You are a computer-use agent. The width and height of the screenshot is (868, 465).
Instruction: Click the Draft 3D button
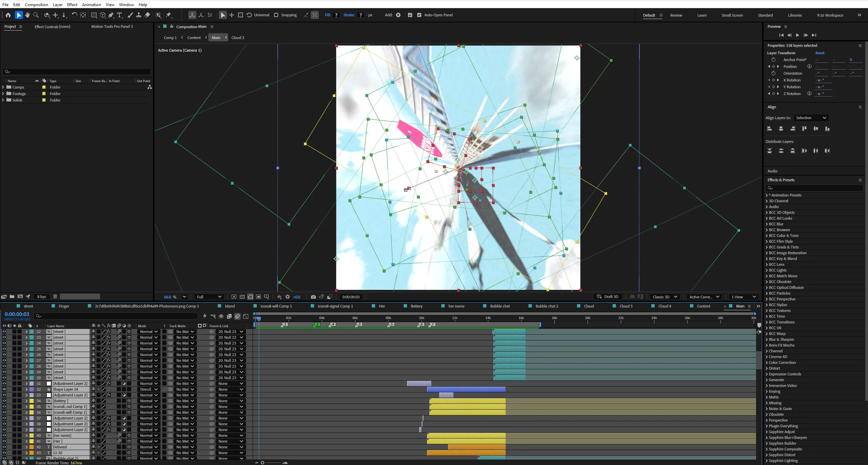click(x=607, y=297)
